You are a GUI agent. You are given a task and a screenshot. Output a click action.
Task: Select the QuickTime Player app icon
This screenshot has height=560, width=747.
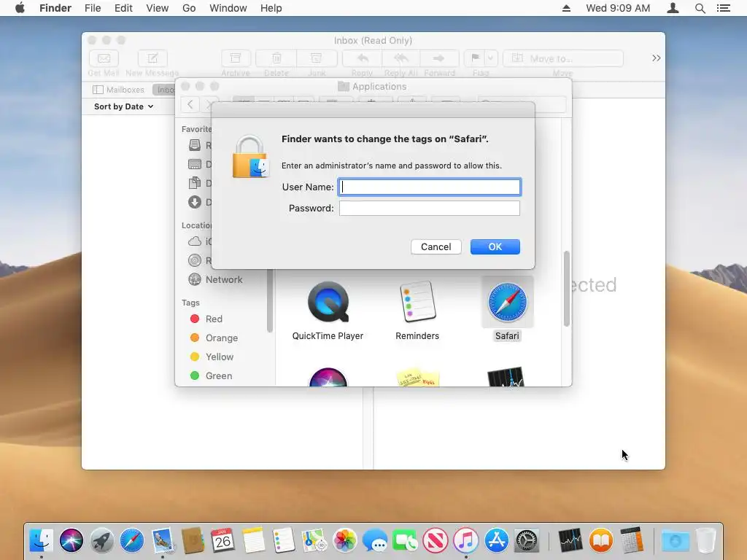point(328,302)
